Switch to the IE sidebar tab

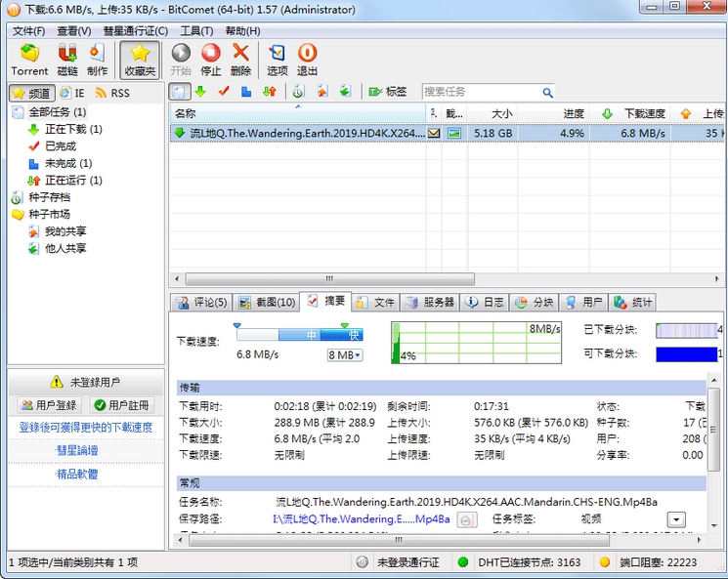(73, 94)
